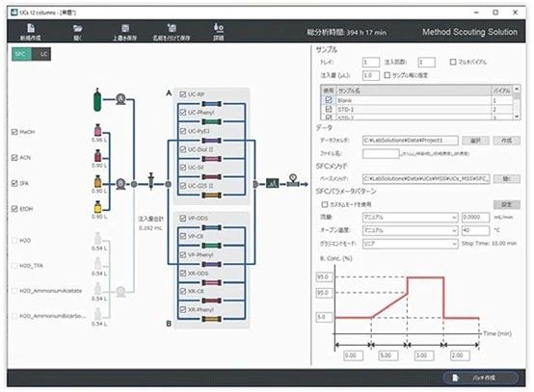
Task: Click the batch create button
Action: click(x=481, y=378)
